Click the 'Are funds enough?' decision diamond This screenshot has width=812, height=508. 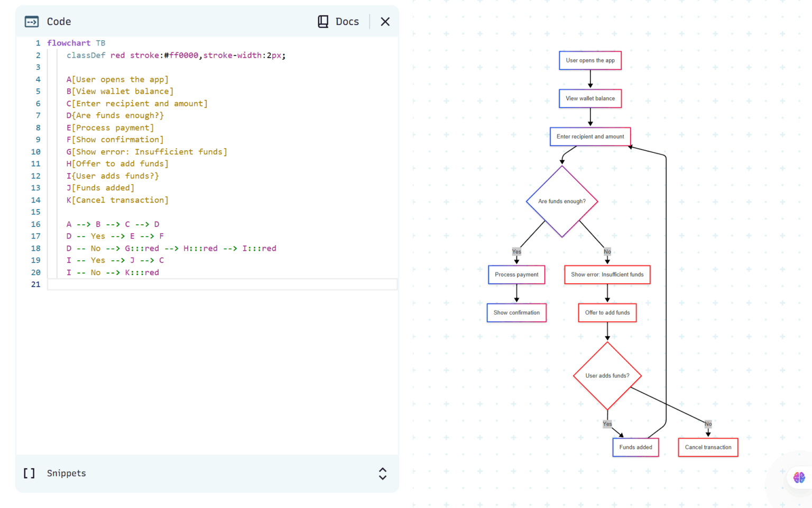click(562, 201)
